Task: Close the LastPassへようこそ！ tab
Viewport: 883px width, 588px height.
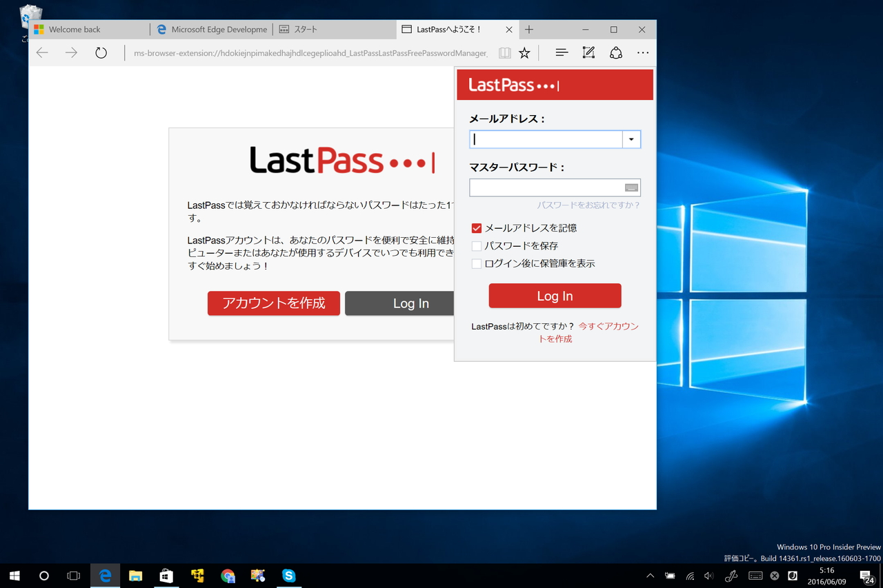Action: click(x=509, y=30)
